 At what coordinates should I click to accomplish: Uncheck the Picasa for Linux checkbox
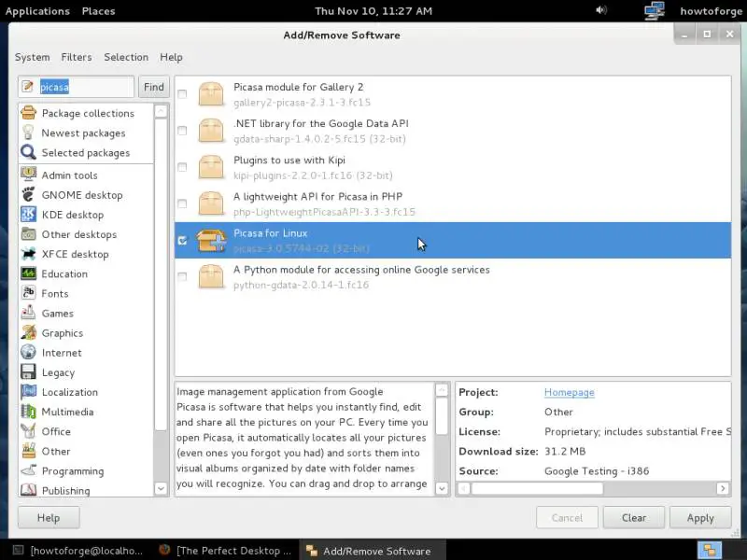182,240
